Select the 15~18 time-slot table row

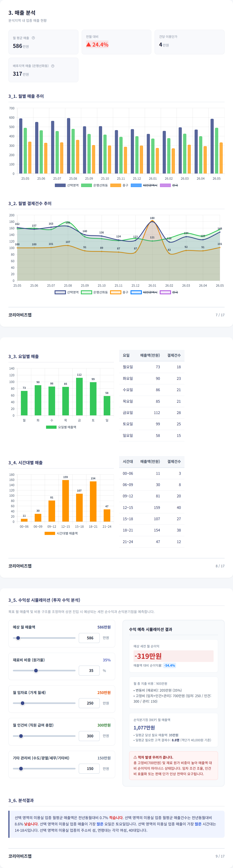coord(152,519)
